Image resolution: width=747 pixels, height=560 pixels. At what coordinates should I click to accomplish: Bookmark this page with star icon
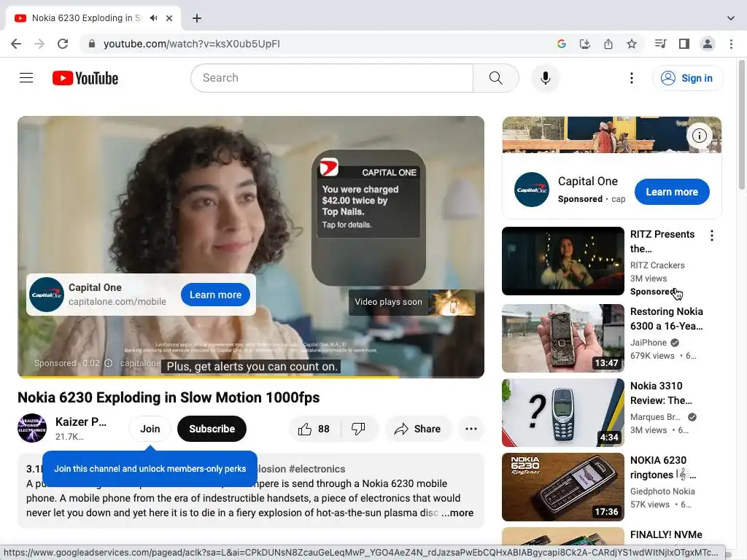click(x=632, y=44)
